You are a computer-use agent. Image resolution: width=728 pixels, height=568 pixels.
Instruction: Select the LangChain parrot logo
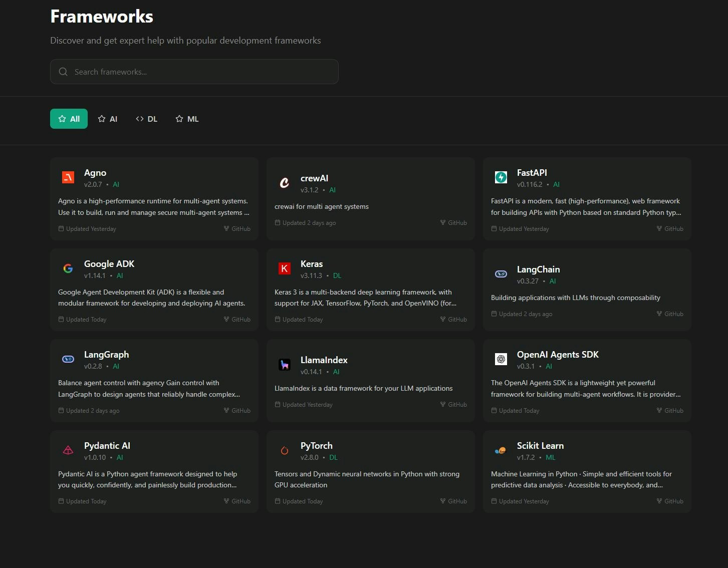point(501,274)
